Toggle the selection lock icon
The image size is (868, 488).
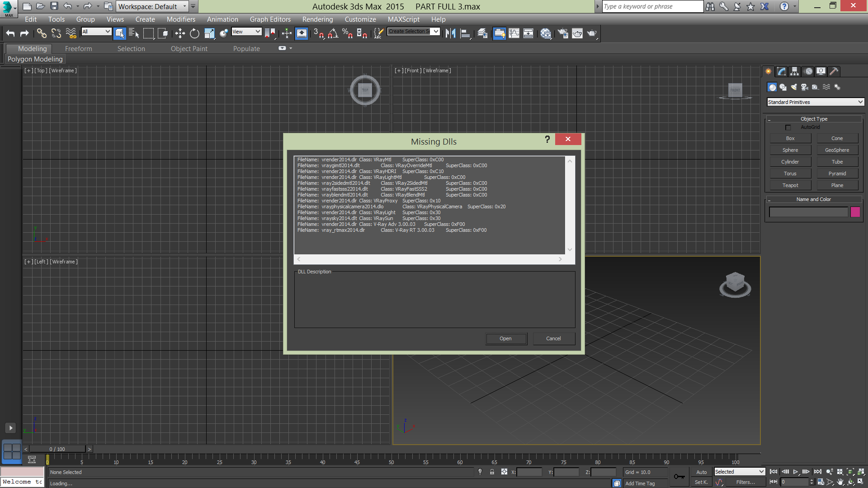492,472
